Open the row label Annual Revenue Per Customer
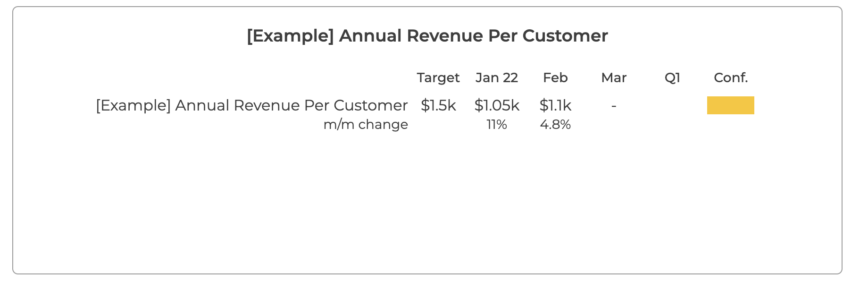Image resolution: width=868 pixels, height=290 pixels. point(252,105)
